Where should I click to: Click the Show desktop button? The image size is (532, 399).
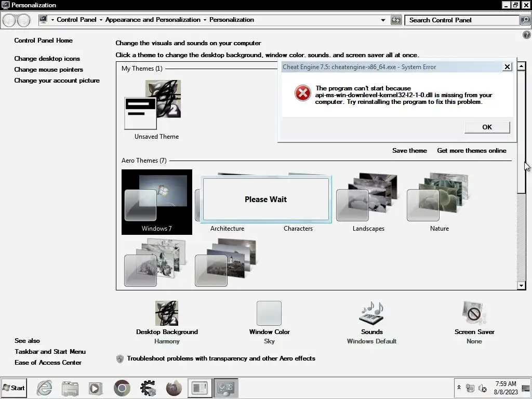pyautogui.click(x=526, y=388)
